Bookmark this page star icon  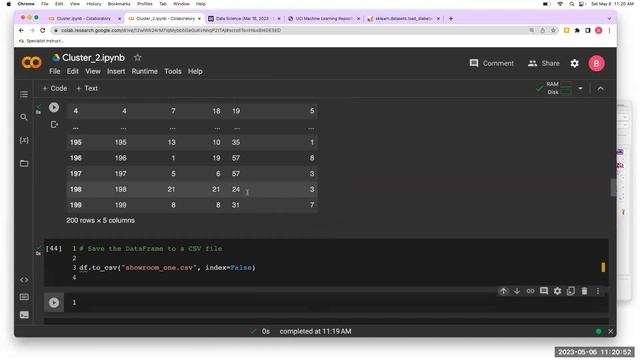[x=553, y=30]
